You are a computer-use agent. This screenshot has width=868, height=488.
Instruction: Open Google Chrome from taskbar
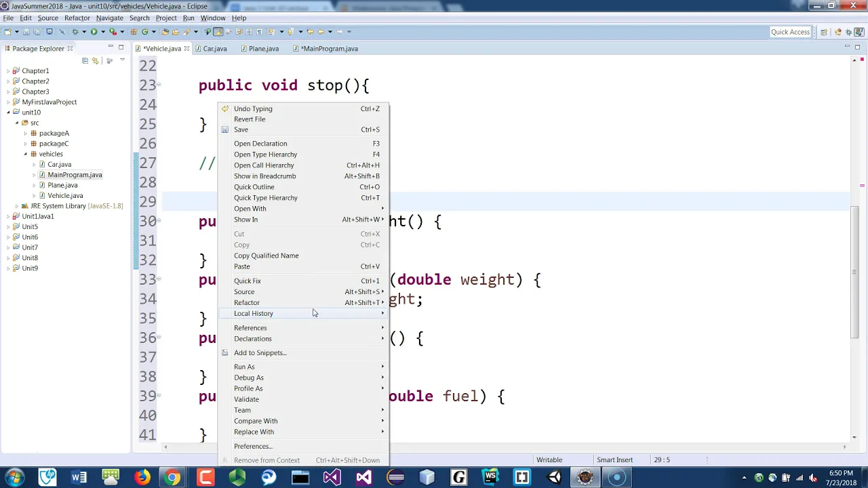tap(173, 478)
